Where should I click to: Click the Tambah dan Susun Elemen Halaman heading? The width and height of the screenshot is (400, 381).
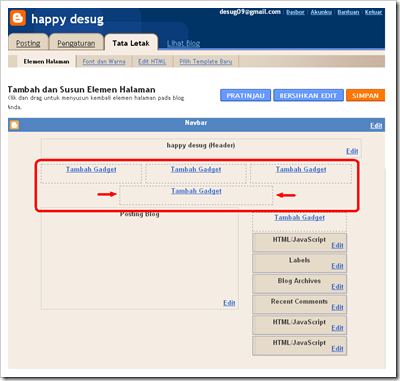pyautogui.click(x=81, y=89)
